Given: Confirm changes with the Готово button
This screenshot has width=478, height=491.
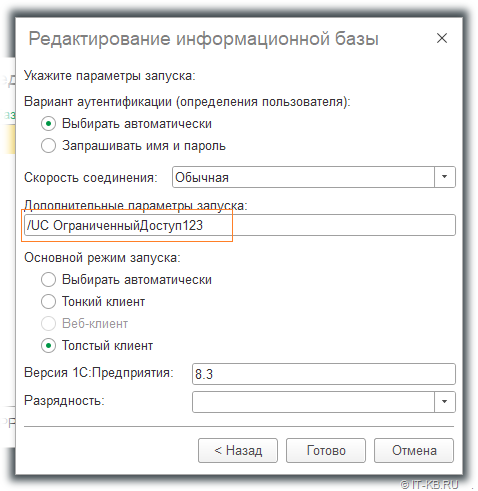Looking at the screenshot, I should click(x=326, y=450).
